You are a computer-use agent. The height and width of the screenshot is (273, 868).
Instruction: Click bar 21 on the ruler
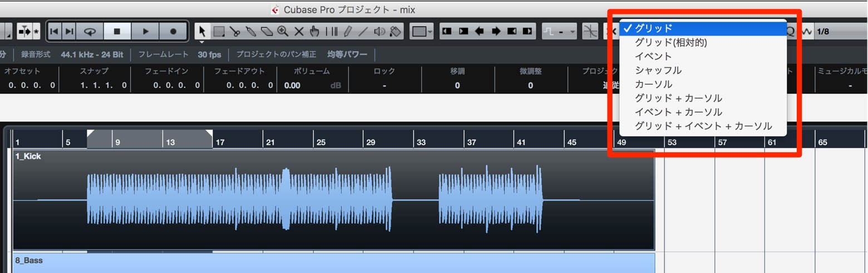270,142
